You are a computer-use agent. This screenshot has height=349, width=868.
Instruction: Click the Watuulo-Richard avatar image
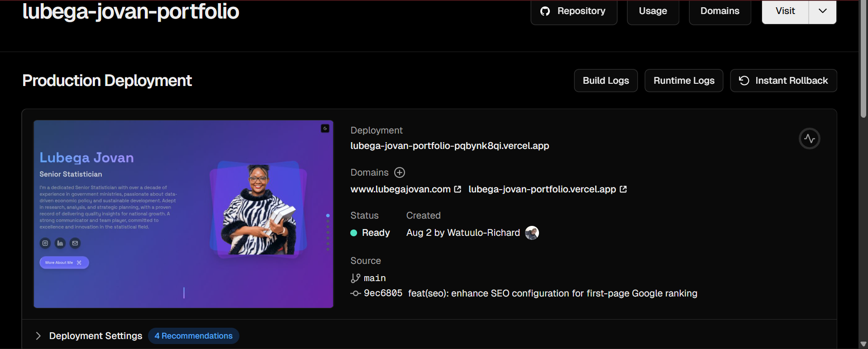pos(532,233)
